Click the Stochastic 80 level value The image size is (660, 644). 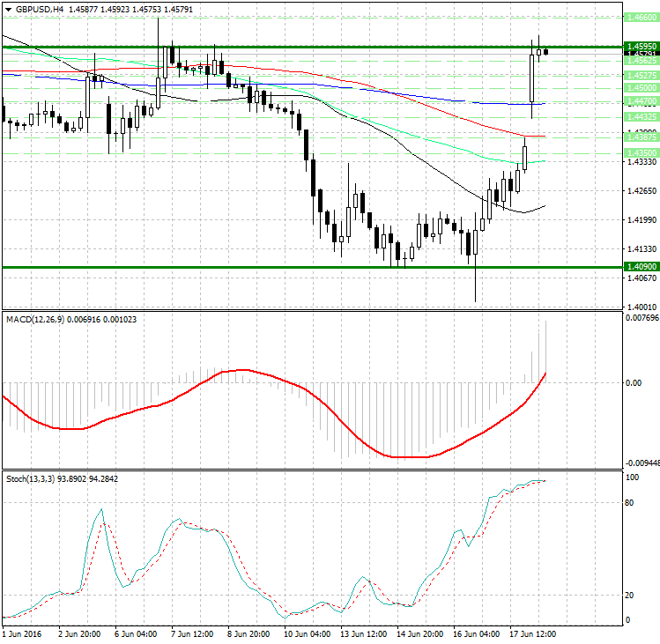click(629, 502)
